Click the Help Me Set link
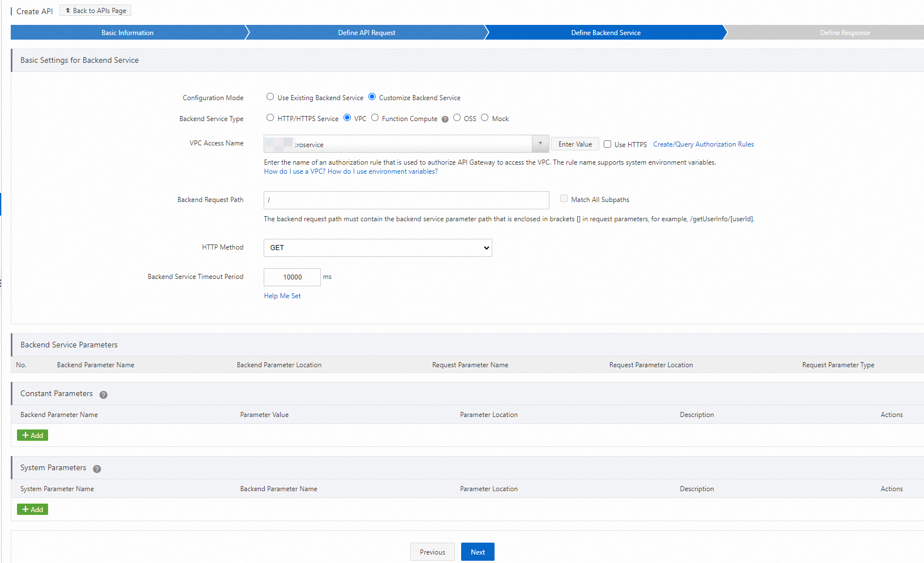The height and width of the screenshot is (563, 924). click(x=282, y=295)
